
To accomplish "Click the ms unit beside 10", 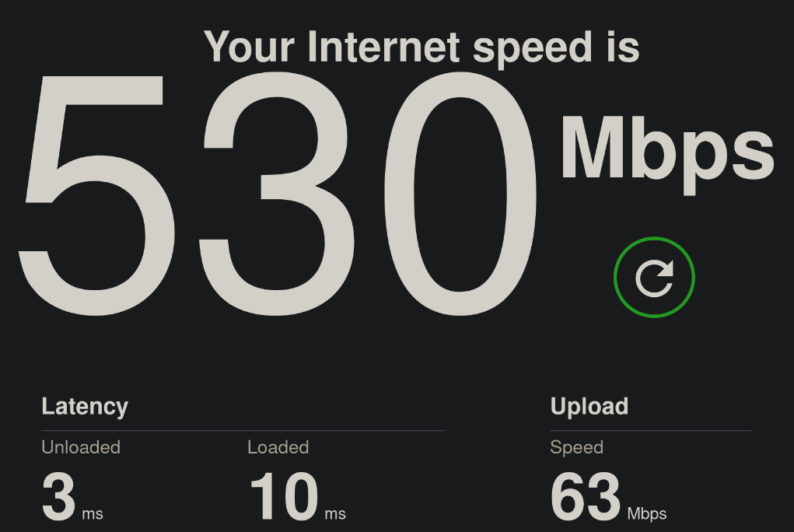I will 335,514.
